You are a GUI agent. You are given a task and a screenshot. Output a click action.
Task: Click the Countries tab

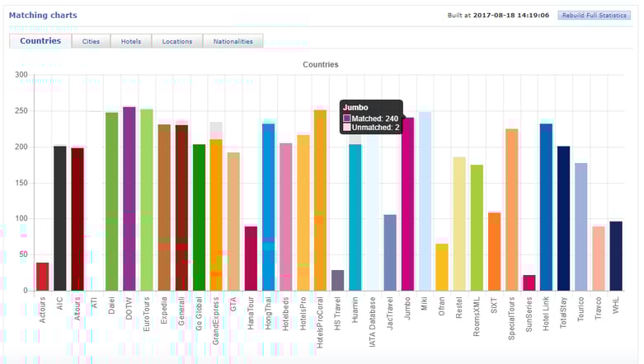(40, 40)
